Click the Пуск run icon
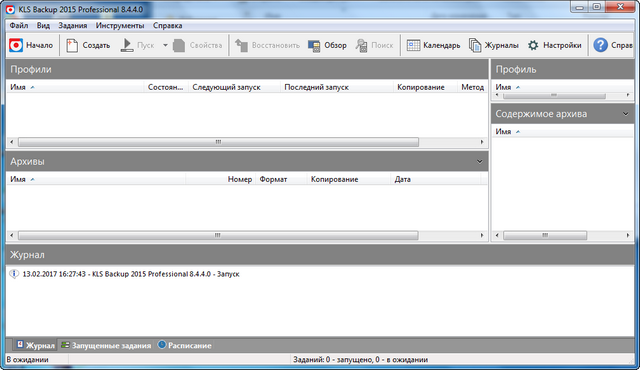Viewport: 640px width, 370px height. tap(127, 45)
